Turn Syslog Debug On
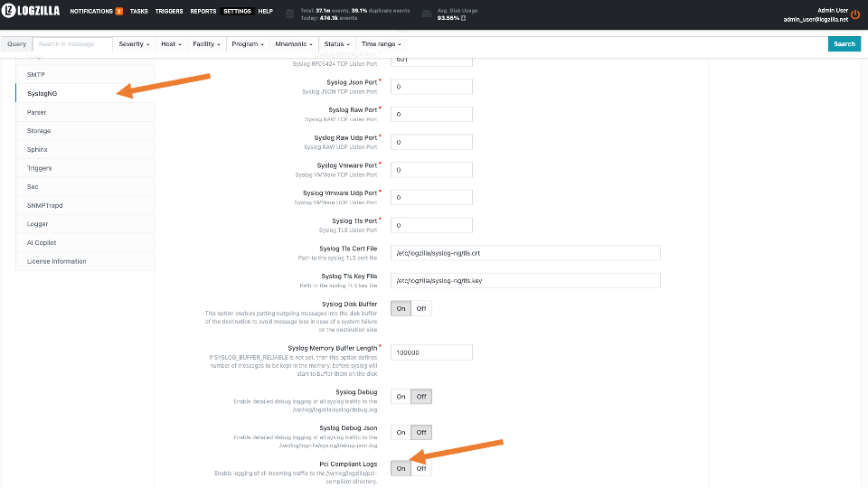 tap(401, 397)
